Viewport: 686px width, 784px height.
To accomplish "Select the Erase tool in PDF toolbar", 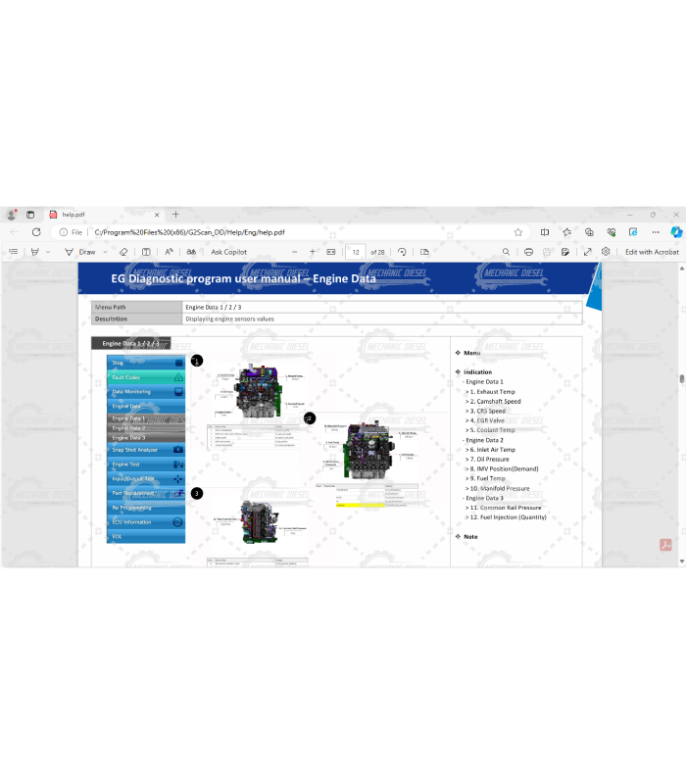I will tap(123, 252).
